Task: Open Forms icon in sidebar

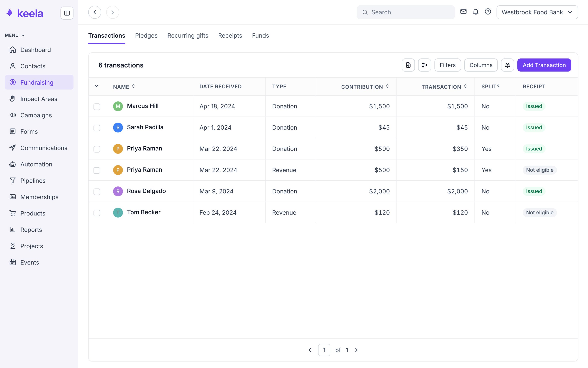Action: [13, 131]
